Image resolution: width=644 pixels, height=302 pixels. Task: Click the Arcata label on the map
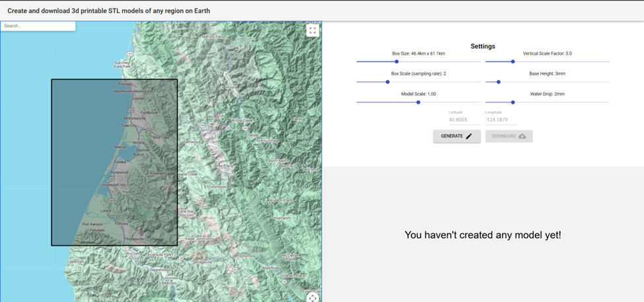click(139, 141)
